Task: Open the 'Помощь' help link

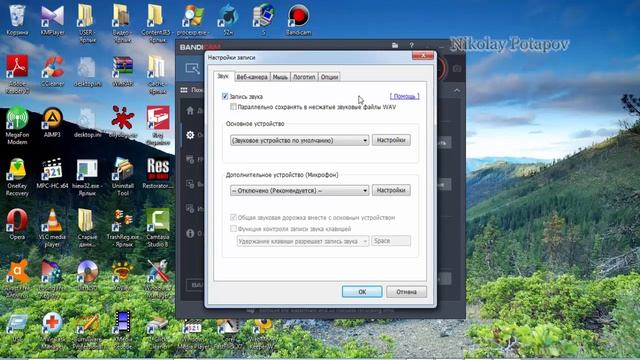Action: click(404, 96)
